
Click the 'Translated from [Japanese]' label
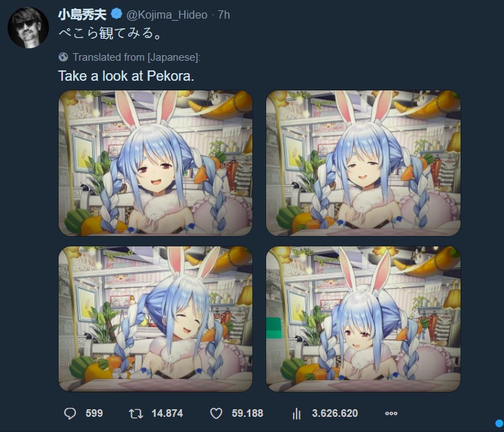[x=137, y=57]
